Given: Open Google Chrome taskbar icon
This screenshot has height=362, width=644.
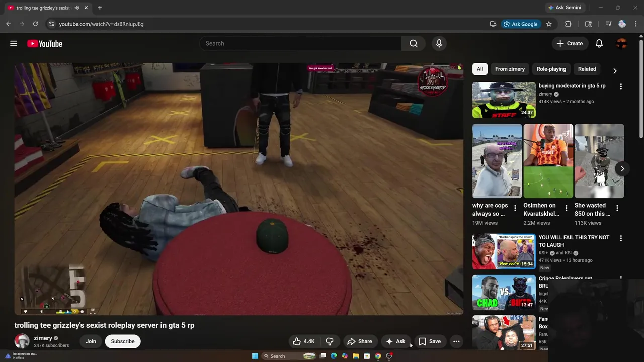Looking at the screenshot, I should [x=378, y=356].
